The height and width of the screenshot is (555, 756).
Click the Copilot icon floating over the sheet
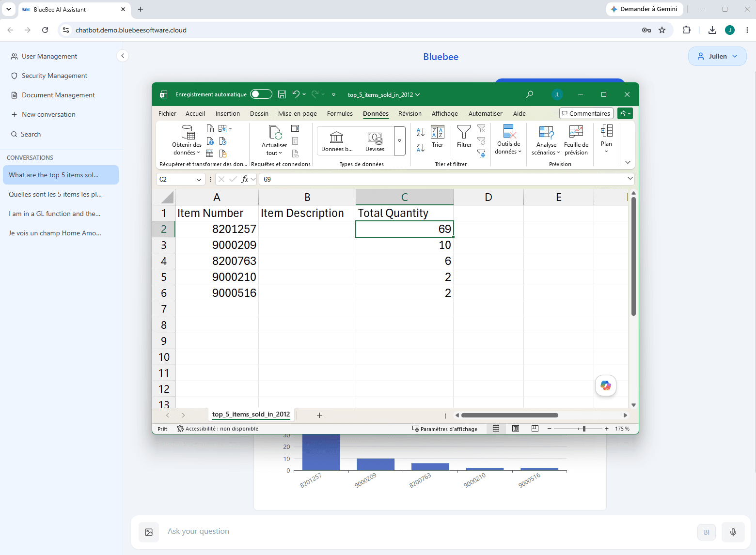(606, 385)
